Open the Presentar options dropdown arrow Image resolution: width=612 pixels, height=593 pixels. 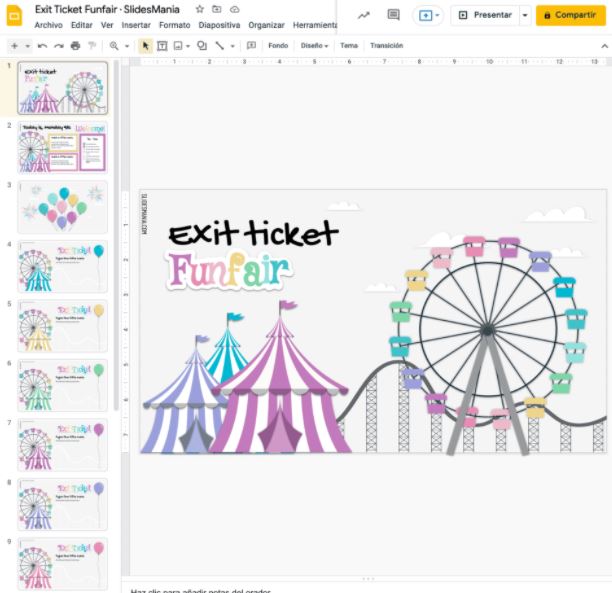[525, 15]
